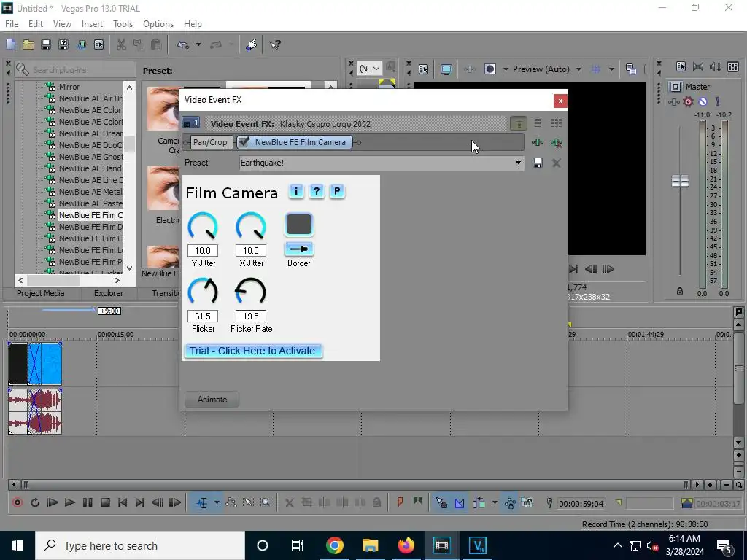Open the Edit menu
The height and width of the screenshot is (560, 747).
[36, 24]
